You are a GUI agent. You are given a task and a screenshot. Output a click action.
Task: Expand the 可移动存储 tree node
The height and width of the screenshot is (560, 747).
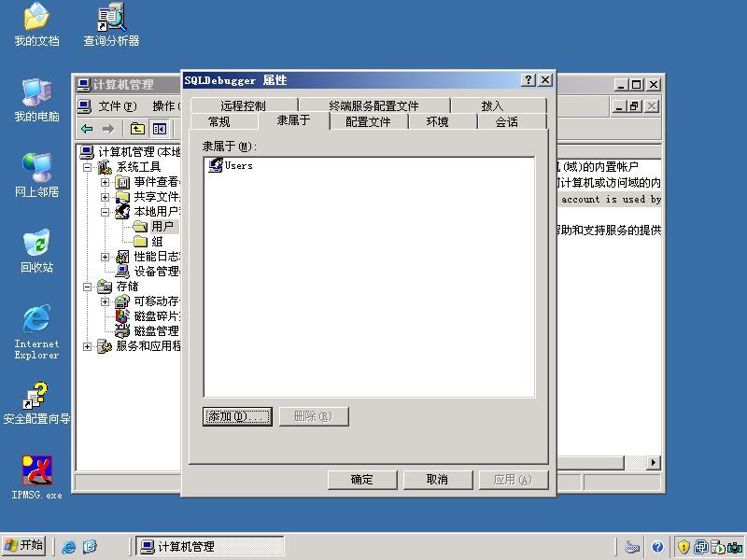(105, 301)
